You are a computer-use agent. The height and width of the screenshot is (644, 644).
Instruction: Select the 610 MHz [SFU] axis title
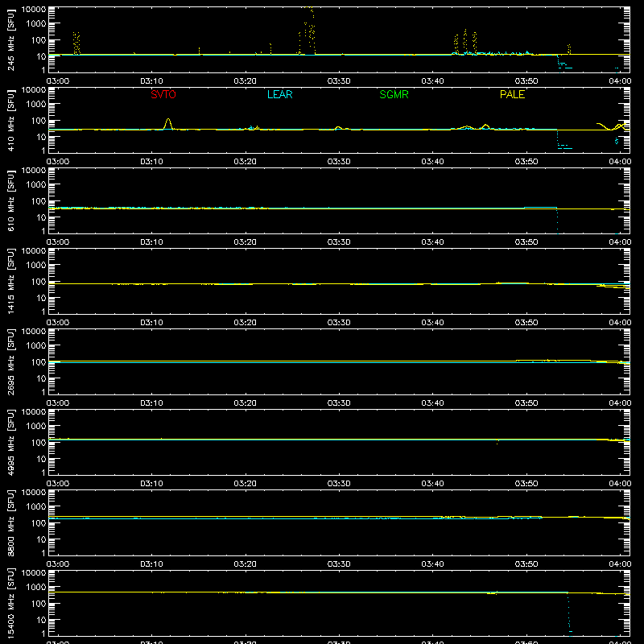(11, 200)
